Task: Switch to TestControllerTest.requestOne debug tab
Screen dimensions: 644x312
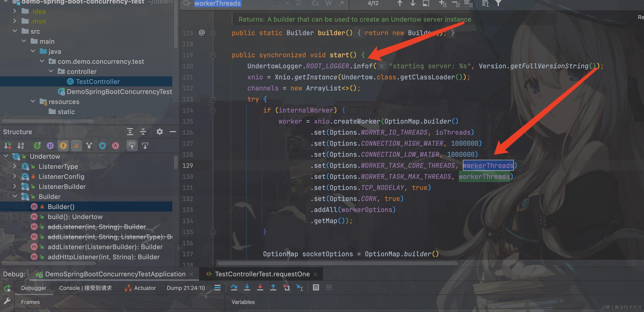Action: [x=262, y=274]
